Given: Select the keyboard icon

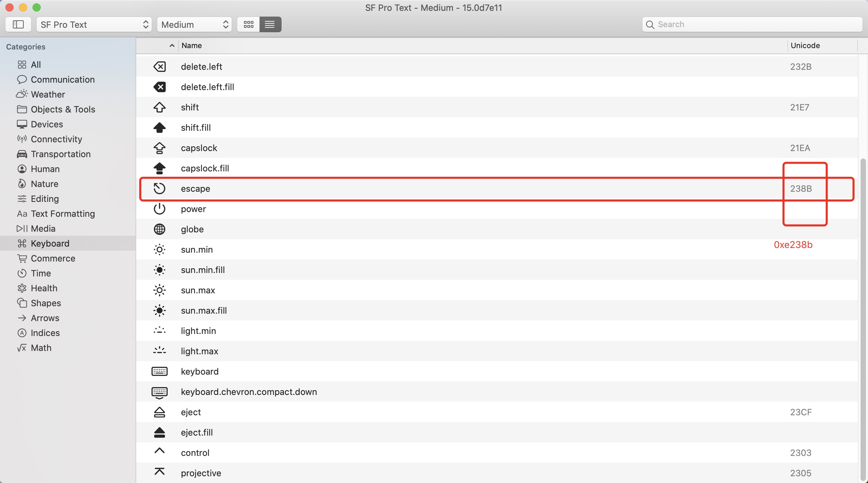Looking at the screenshot, I should [x=159, y=372].
